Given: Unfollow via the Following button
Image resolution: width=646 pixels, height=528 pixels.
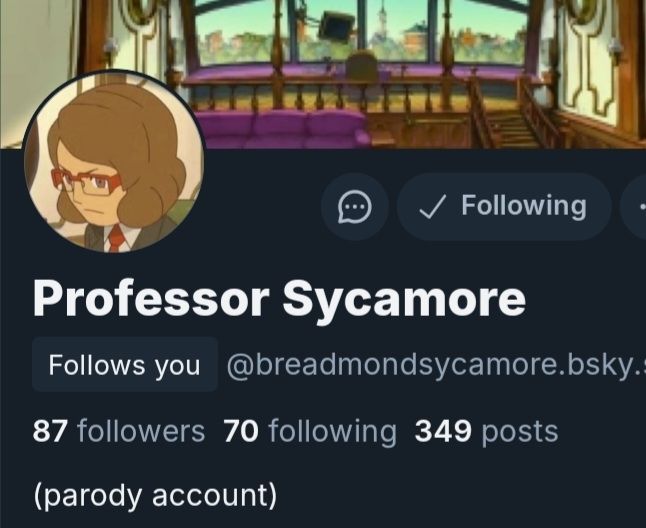Looking at the screenshot, I should click(504, 207).
